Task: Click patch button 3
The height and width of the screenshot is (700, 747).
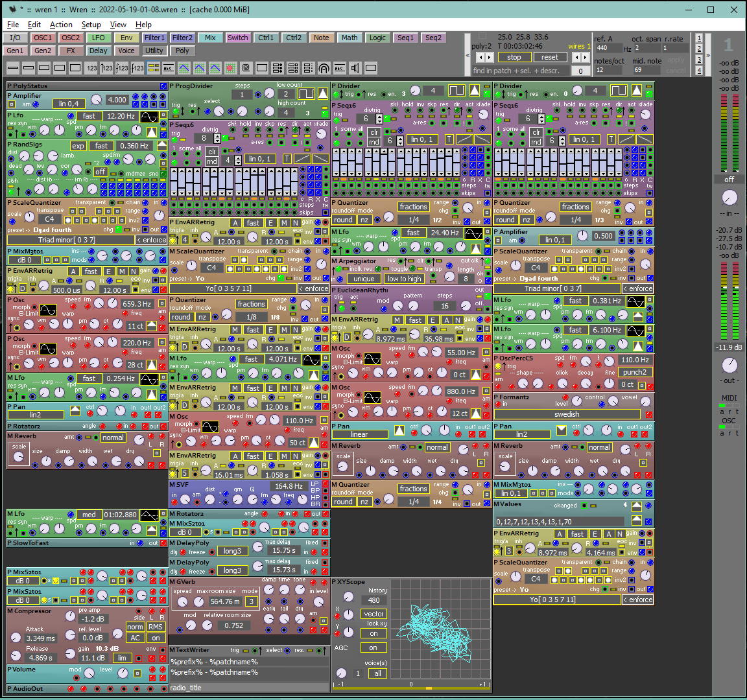Action: (x=699, y=60)
